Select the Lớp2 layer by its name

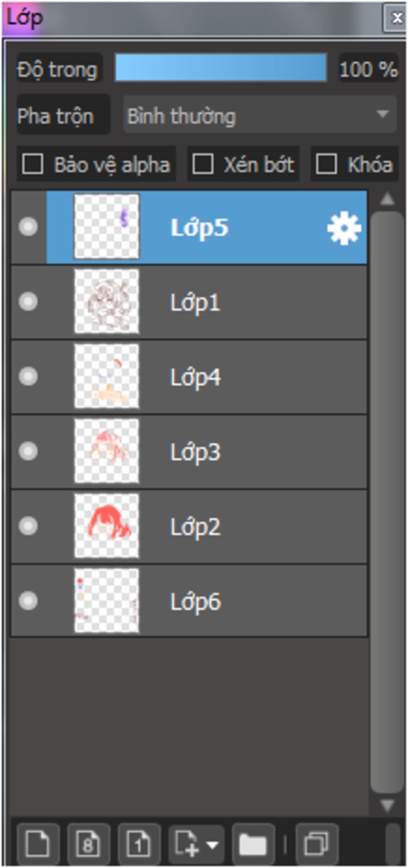pyautogui.click(x=195, y=527)
